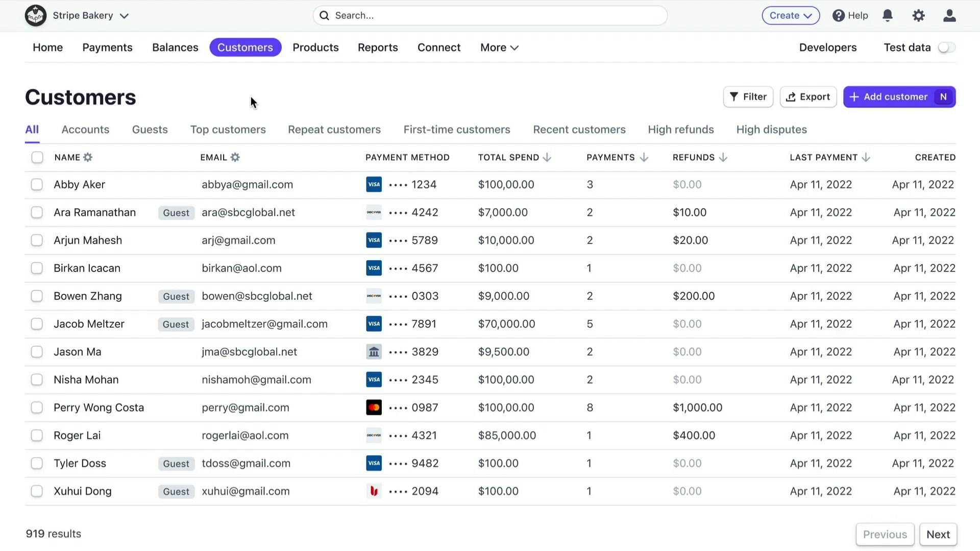Viewport: 980px width, 551px height.
Task: Switch to High refunds tab
Action: pyautogui.click(x=681, y=130)
